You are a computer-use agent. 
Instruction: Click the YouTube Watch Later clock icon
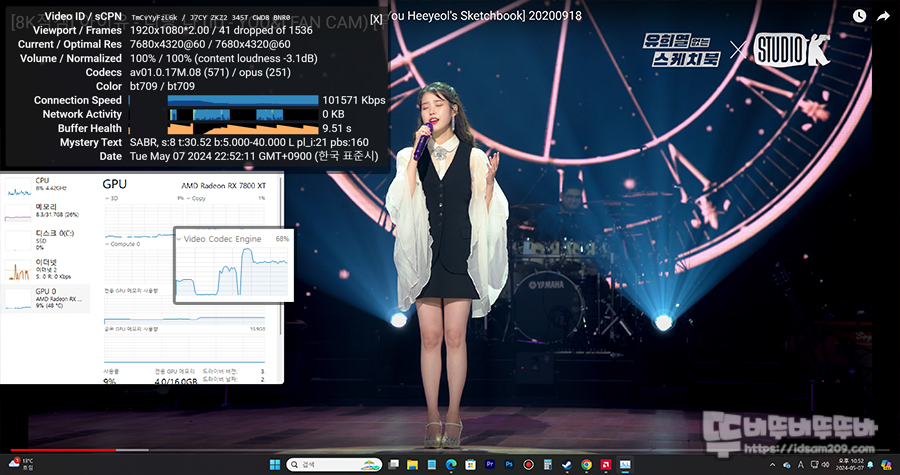[859, 16]
